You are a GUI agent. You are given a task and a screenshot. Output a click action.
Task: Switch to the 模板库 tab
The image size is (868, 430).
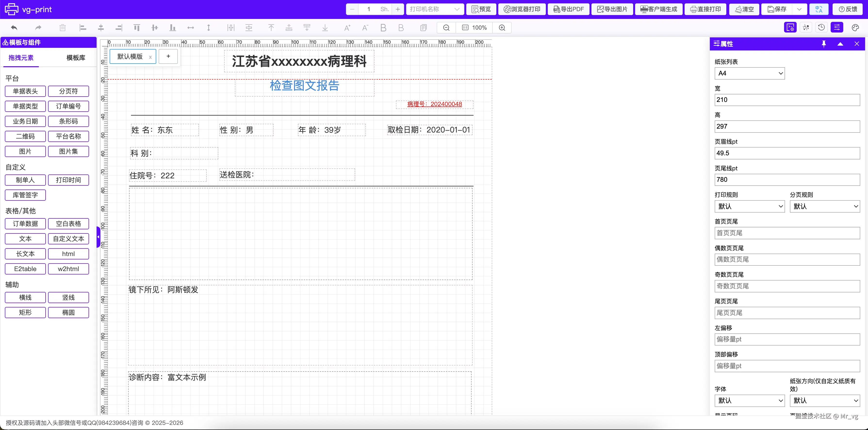click(x=75, y=58)
